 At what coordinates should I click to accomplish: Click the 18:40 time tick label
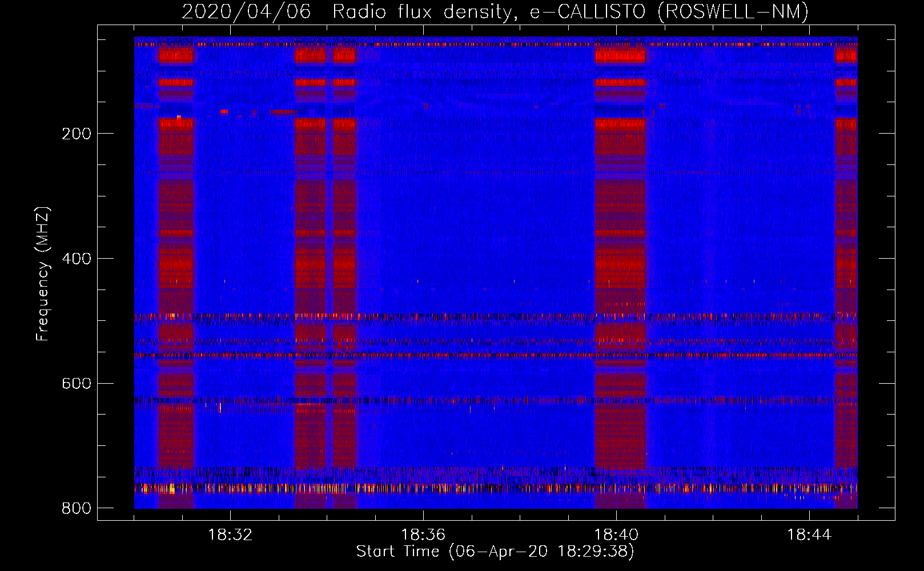(x=616, y=535)
